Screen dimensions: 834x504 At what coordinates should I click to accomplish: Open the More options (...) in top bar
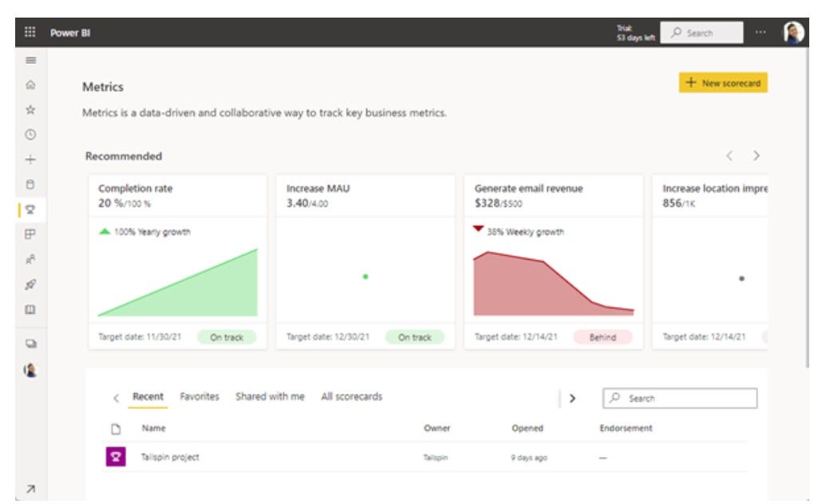[x=759, y=32]
